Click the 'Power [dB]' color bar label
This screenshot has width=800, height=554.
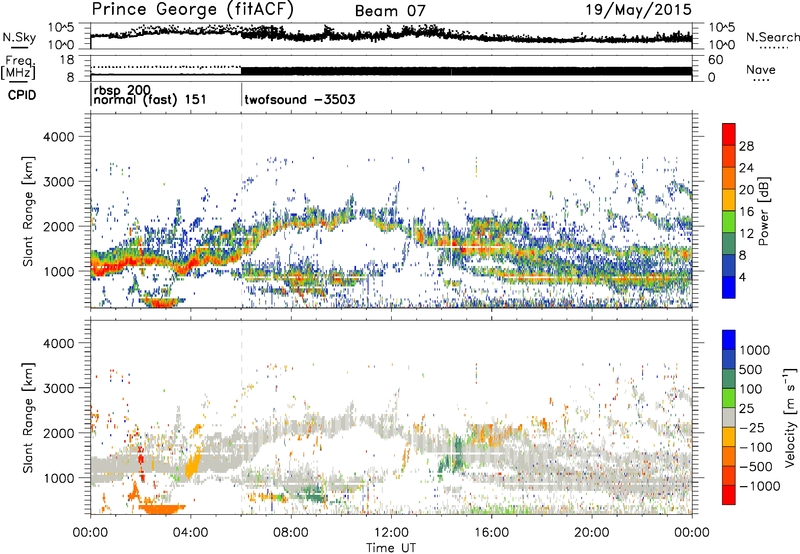(x=763, y=211)
